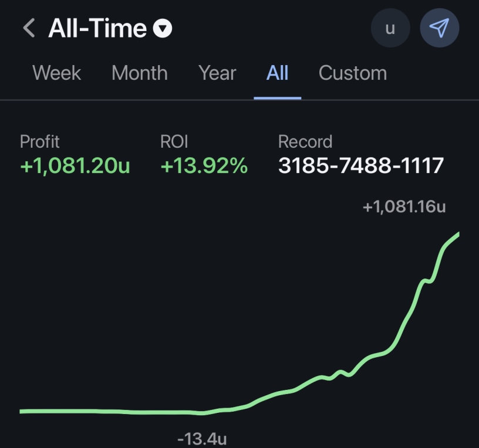Tap the +13.92% ROI value

[x=204, y=166]
